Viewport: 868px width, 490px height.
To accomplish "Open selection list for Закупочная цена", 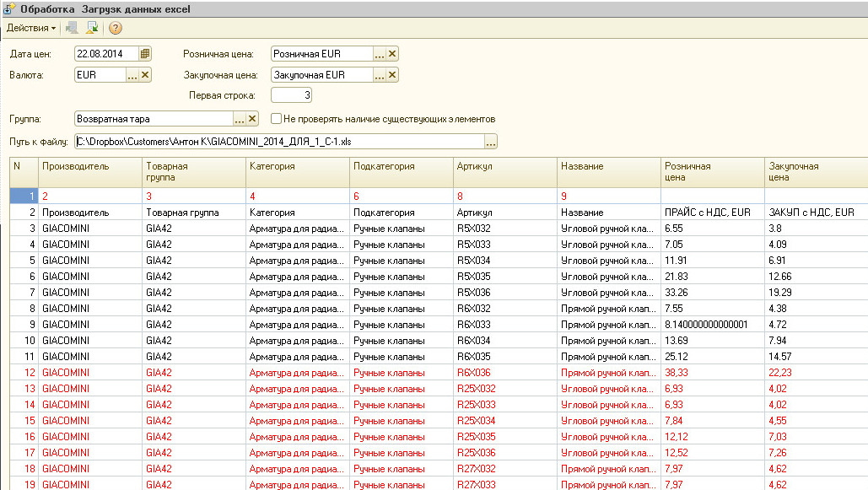I will click(x=380, y=75).
